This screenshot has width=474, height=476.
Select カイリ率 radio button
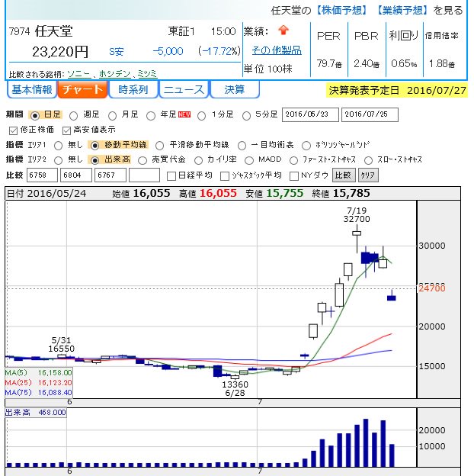(198, 160)
